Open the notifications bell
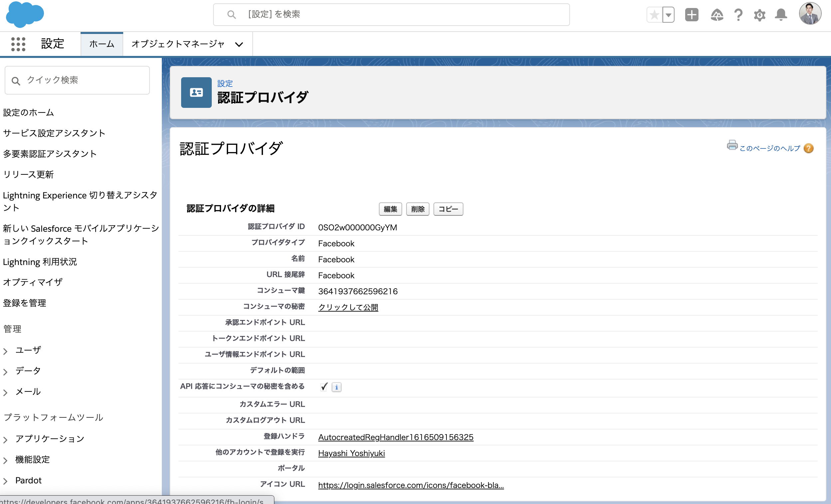 (781, 15)
